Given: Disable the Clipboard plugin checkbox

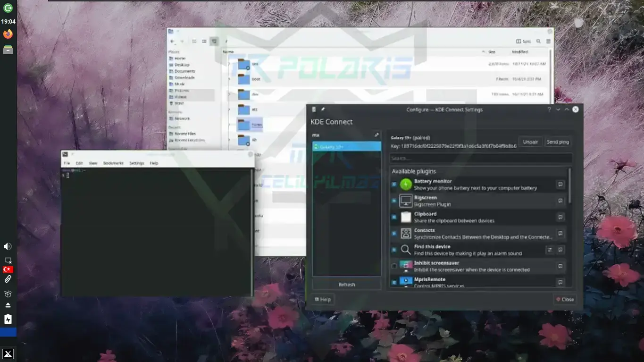Looking at the screenshot, I should coord(394,217).
